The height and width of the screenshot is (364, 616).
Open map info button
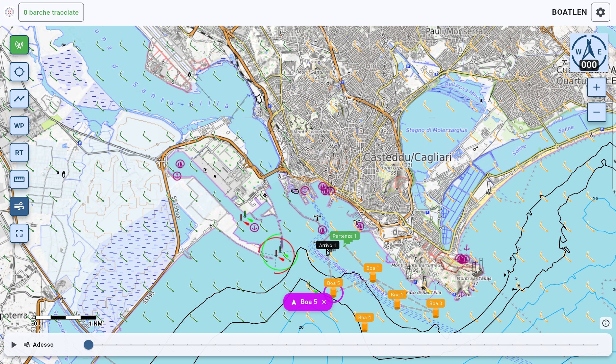606,323
